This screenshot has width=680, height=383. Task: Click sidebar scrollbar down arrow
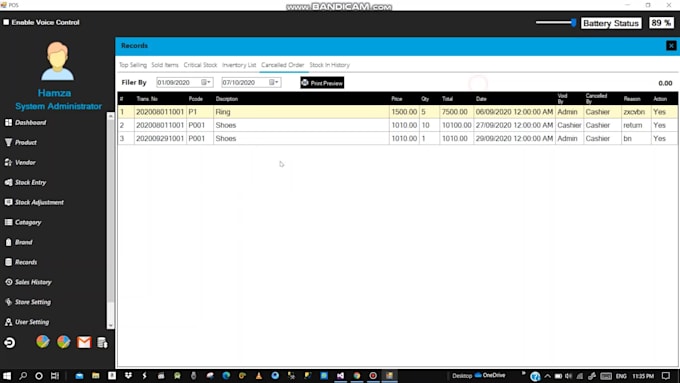pos(111,325)
